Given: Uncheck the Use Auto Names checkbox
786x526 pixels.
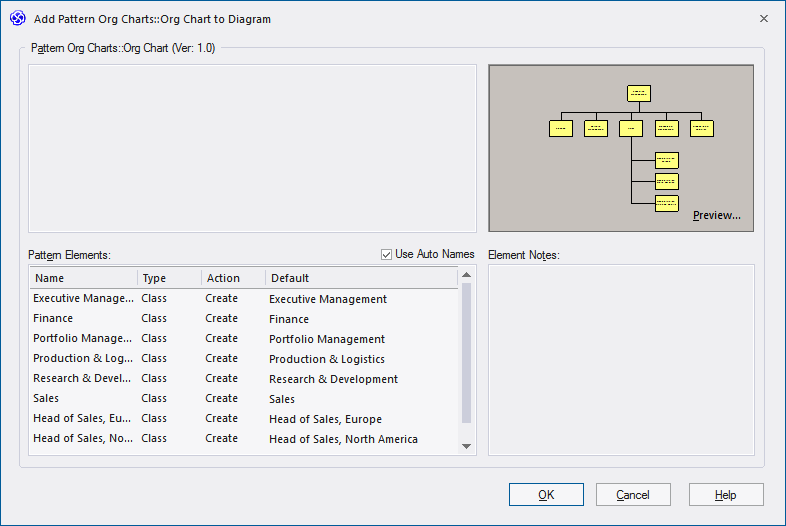Looking at the screenshot, I should [387, 254].
